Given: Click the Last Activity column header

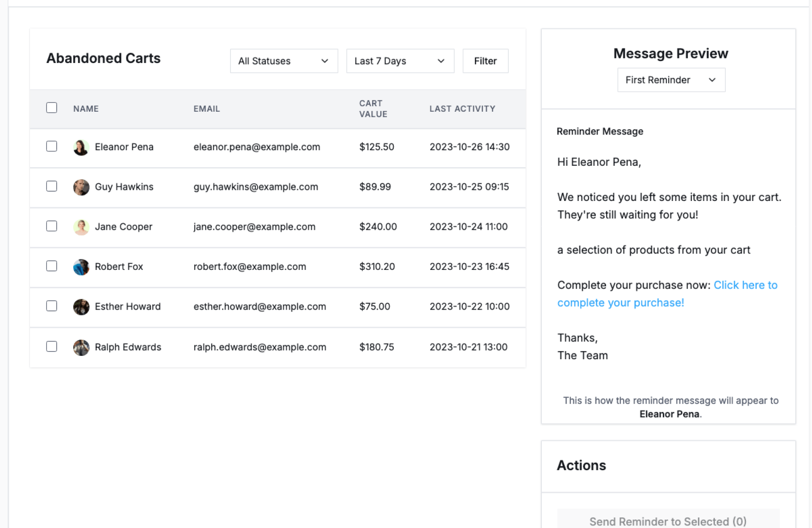Looking at the screenshot, I should pyautogui.click(x=462, y=109).
